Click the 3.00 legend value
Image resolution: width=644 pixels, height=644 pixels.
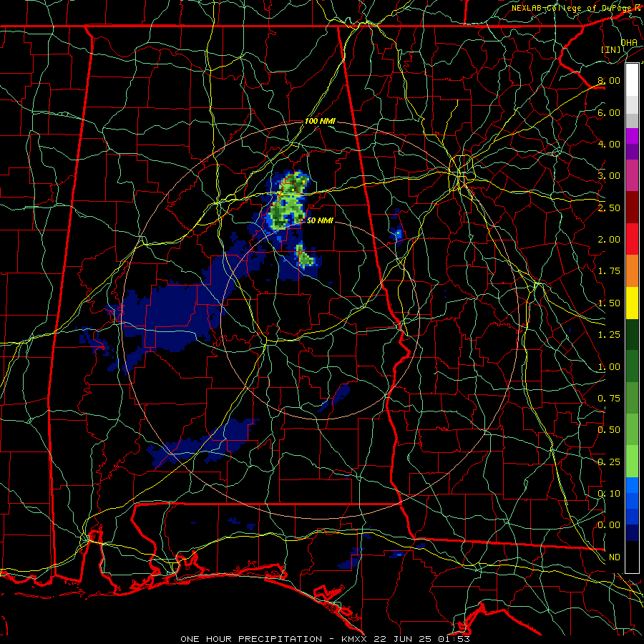point(609,176)
